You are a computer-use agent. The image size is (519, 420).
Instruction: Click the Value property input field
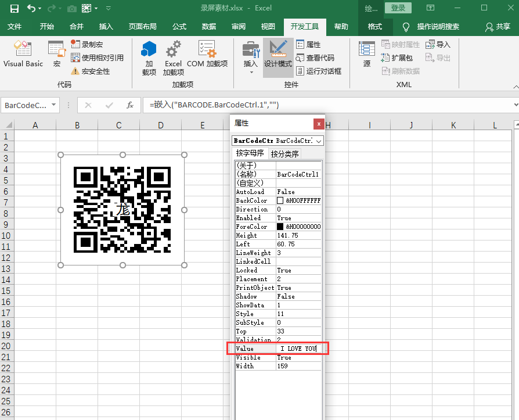coord(298,349)
